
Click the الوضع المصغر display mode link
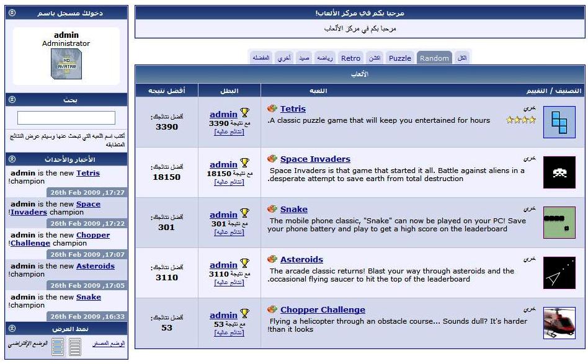click(x=109, y=343)
